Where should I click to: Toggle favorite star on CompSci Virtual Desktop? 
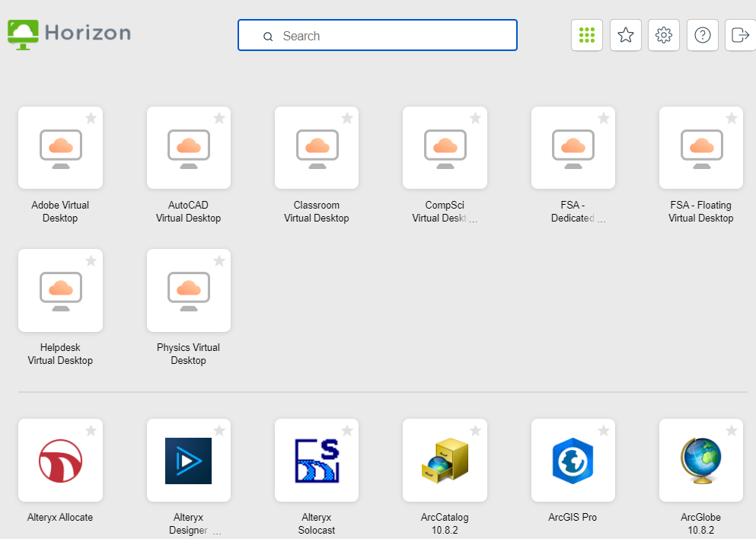[475, 118]
